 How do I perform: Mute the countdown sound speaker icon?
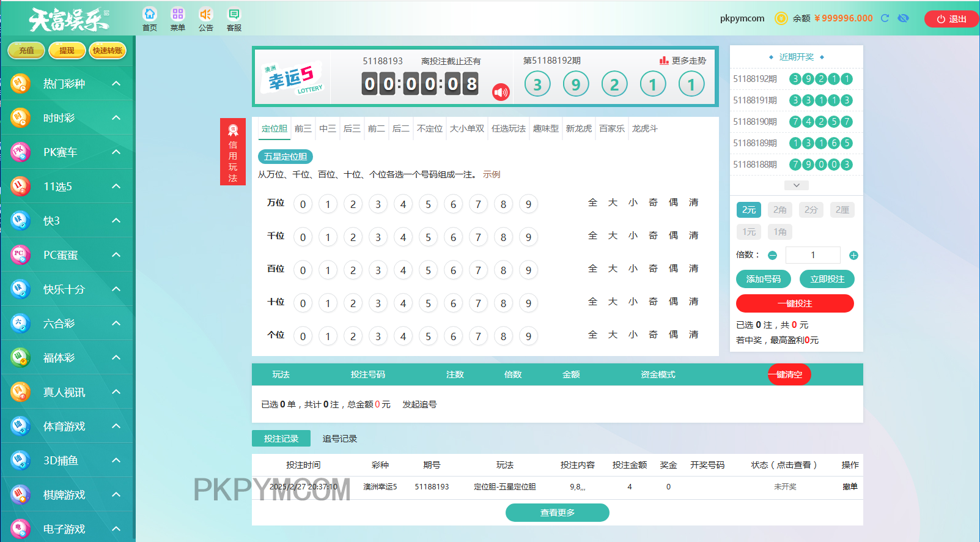(501, 92)
